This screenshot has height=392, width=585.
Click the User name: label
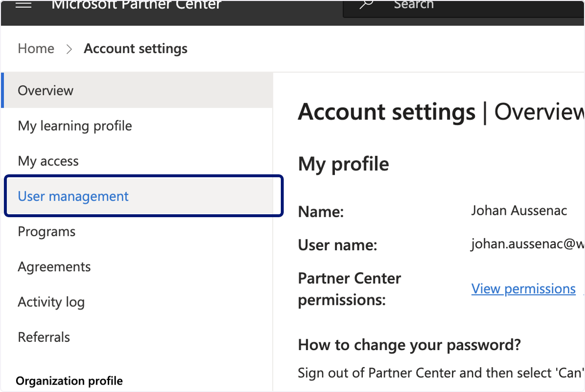click(x=338, y=245)
